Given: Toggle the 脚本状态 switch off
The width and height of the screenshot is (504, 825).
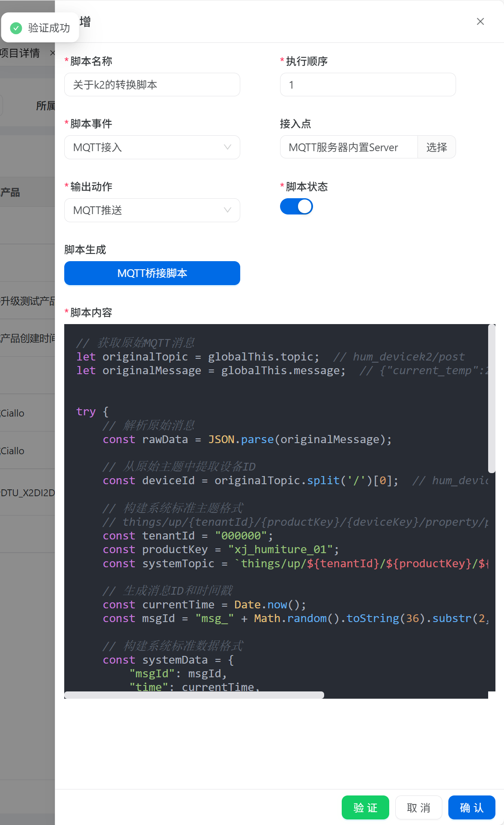Looking at the screenshot, I should (296, 206).
